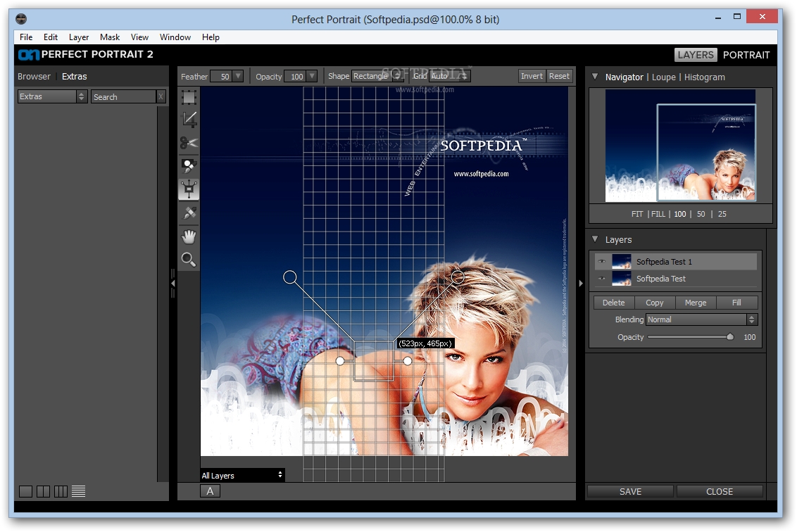The height and width of the screenshot is (532, 797).
Task: Open the Blending Normal dropdown
Action: coord(702,319)
